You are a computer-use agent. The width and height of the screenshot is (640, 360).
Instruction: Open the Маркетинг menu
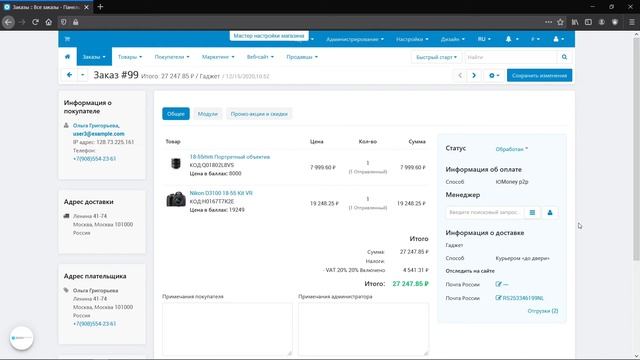(x=218, y=57)
